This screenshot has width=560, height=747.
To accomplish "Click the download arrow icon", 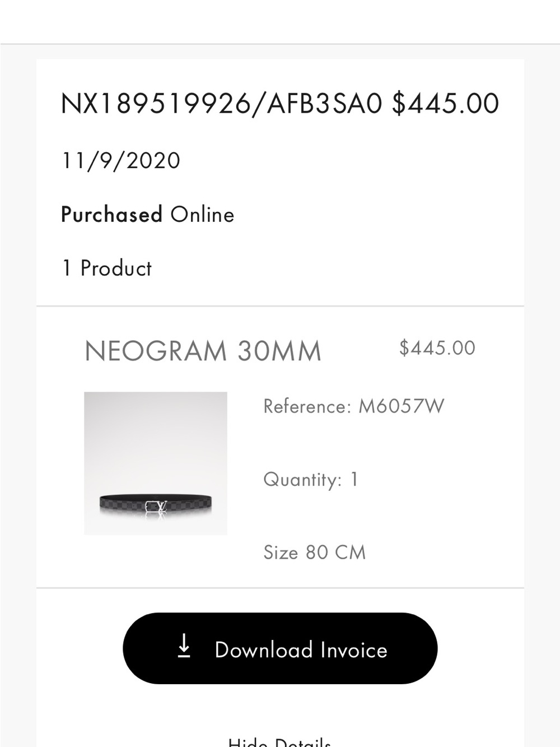I will point(184,646).
